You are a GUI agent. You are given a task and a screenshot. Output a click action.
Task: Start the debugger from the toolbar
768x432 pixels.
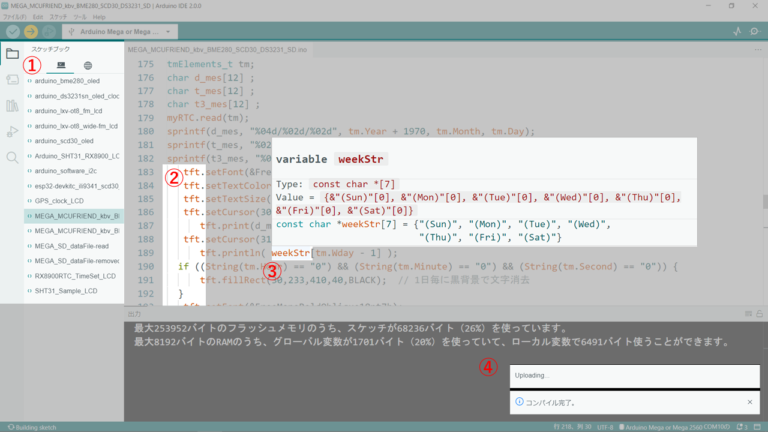tap(49, 32)
